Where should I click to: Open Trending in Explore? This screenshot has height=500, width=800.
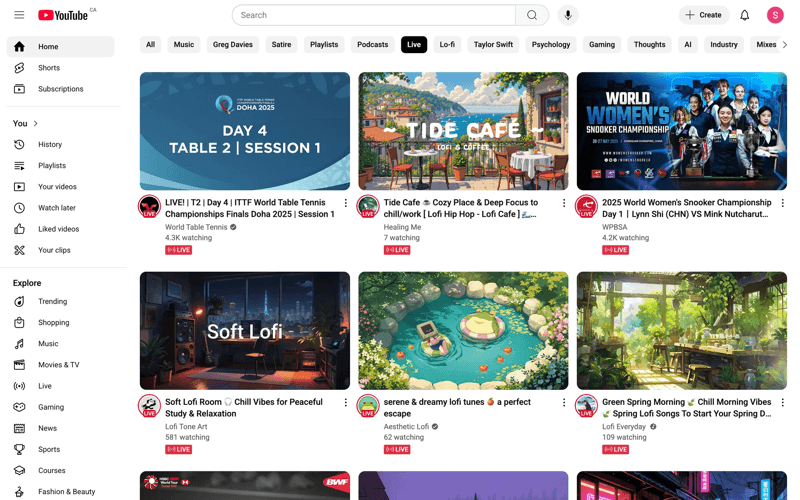tap(61, 302)
